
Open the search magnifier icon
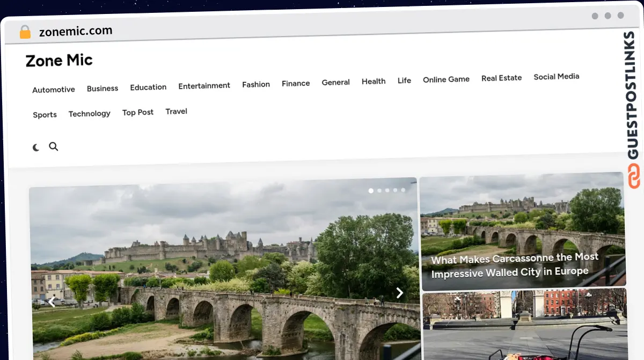pos(54,146)
